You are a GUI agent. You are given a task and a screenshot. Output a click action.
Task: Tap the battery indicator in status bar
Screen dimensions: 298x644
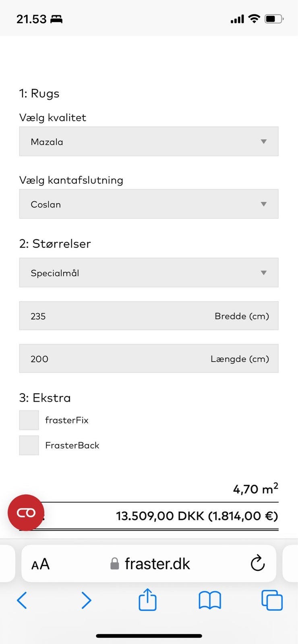tap(274, 19)
